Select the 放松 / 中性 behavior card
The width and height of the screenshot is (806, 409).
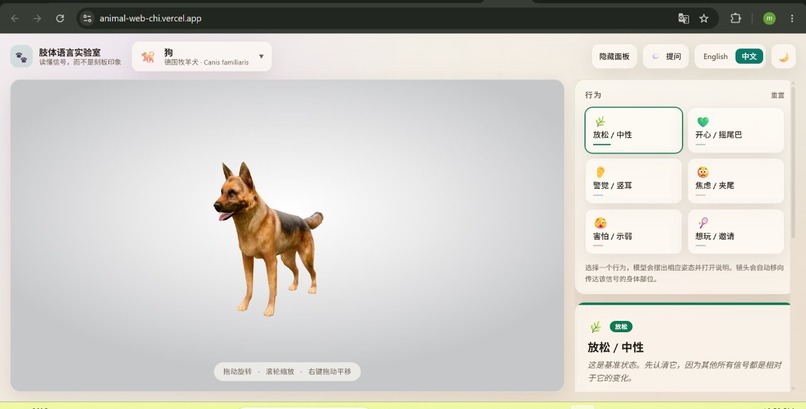tap(633, 130)
